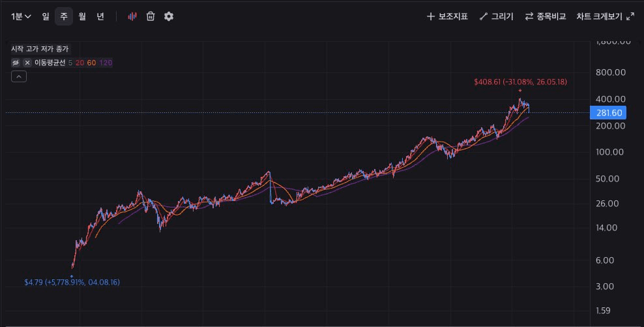Click the 3.00 price axis label
This screenshot has height=327, width=644.
605,287
